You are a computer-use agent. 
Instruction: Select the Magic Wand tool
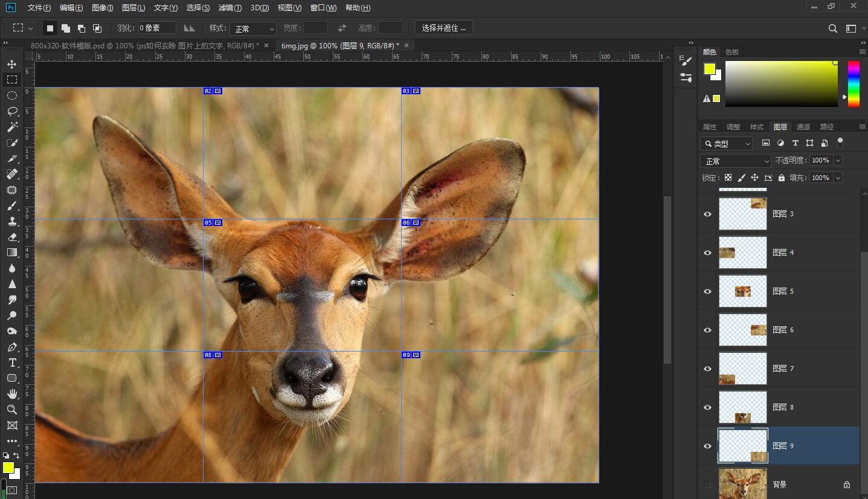pos(11,127)
